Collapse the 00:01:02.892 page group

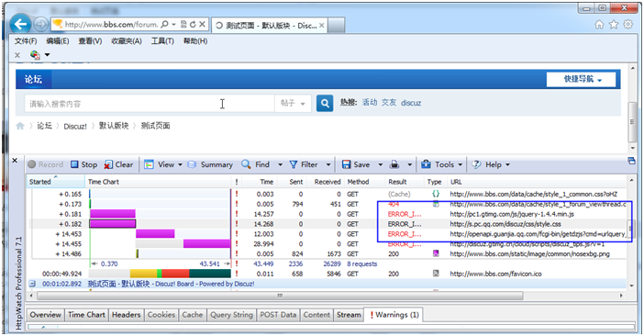pos(32,284)
